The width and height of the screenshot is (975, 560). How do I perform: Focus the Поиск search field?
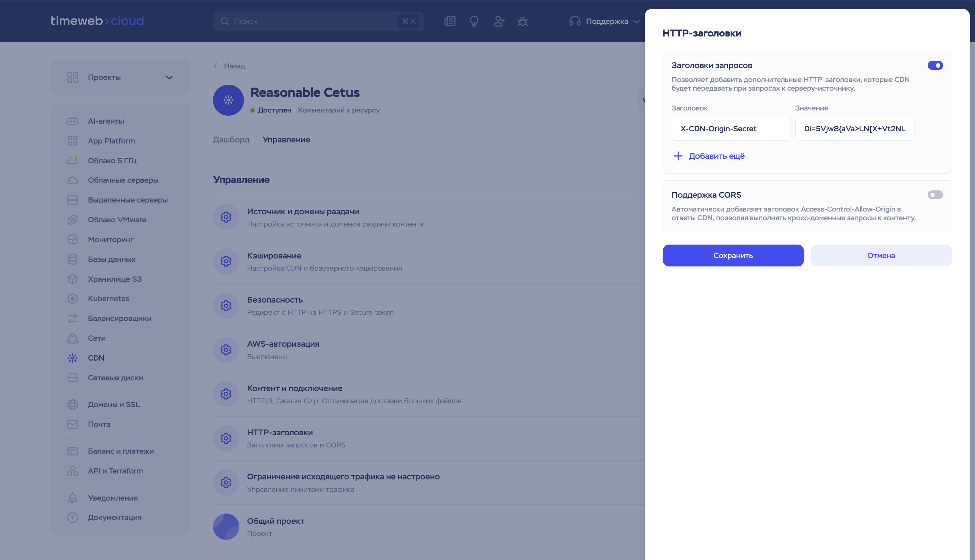tap(319, 21)
